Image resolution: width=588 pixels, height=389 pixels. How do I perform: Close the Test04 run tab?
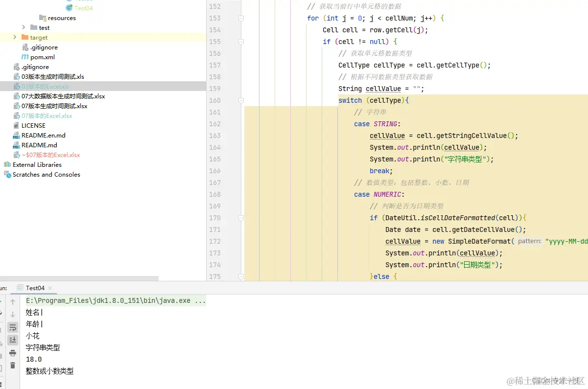[50, 288]
